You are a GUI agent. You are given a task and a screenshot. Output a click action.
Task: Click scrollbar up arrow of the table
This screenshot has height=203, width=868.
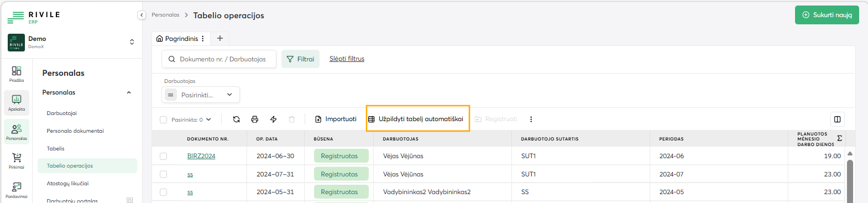(x=850, y=153)
